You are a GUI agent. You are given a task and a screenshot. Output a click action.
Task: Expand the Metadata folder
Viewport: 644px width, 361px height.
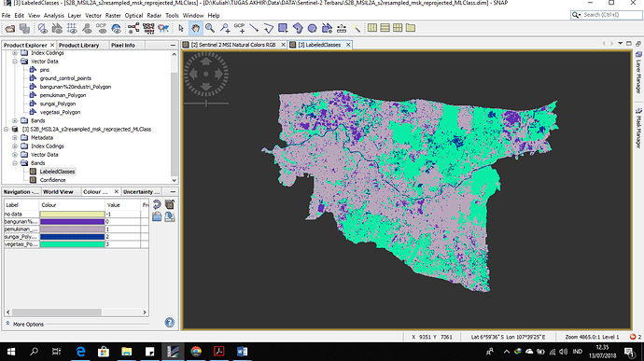pyautogui.click(x=15, y=137)
